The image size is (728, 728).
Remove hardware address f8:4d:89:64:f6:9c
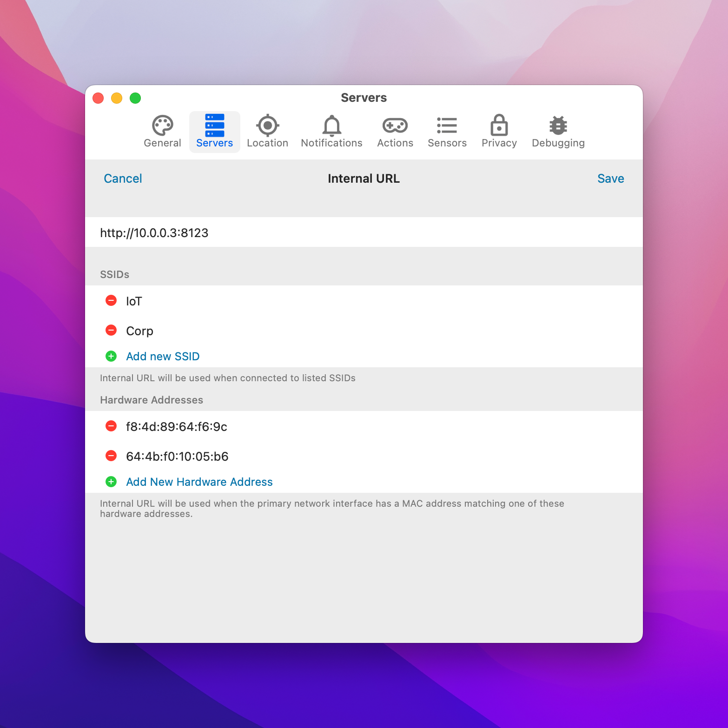[x=111, y=426]
